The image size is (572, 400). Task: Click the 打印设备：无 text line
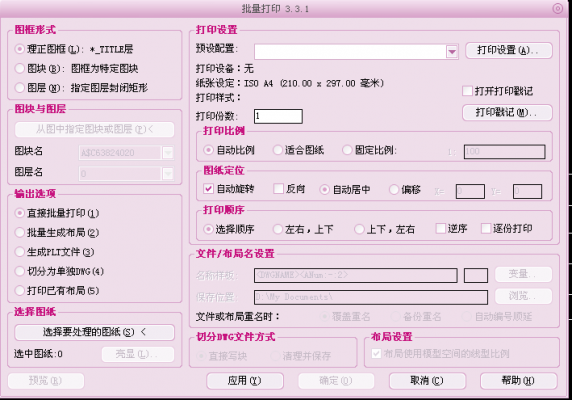pos(224,69)
